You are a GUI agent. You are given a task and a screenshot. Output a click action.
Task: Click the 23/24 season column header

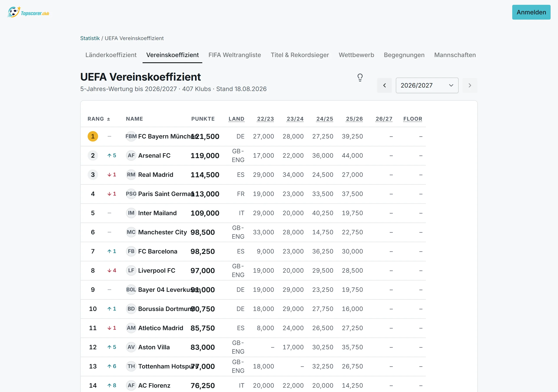point(295,119)
